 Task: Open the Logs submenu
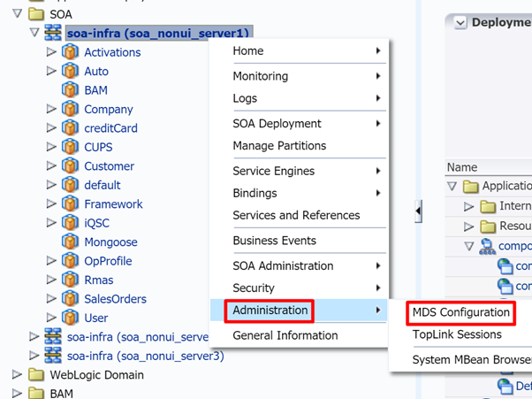[x=299, y=98]
